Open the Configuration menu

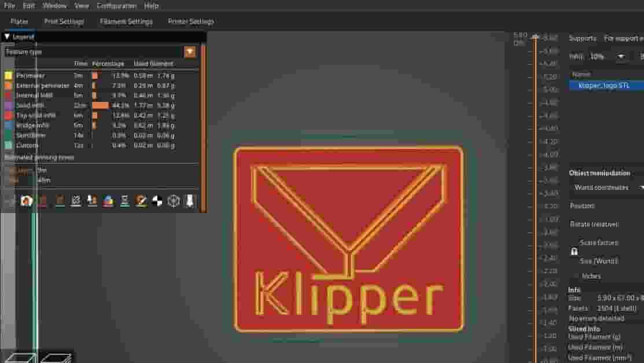pos(116,5)
